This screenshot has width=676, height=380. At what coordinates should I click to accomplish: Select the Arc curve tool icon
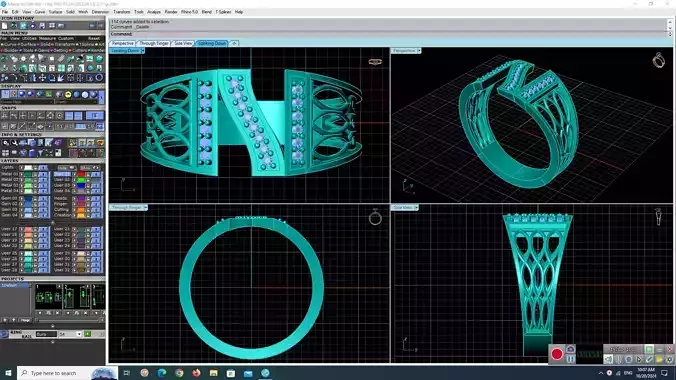[x=14, y=78]
